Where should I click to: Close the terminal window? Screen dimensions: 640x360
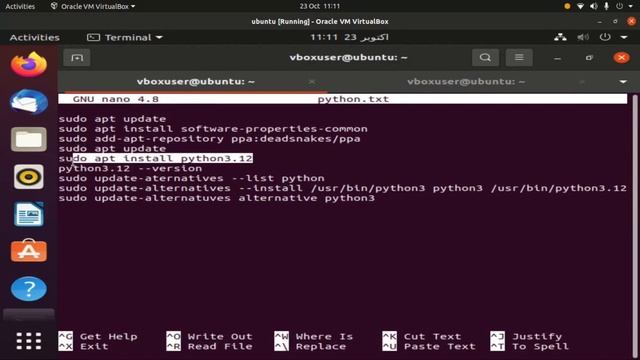coord(621,58)
